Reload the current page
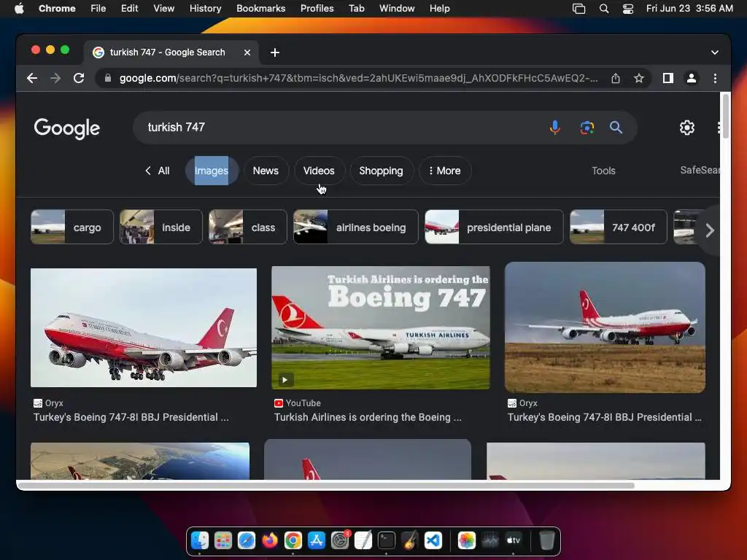The image size is (747, 560). click(x=79, y=78)
